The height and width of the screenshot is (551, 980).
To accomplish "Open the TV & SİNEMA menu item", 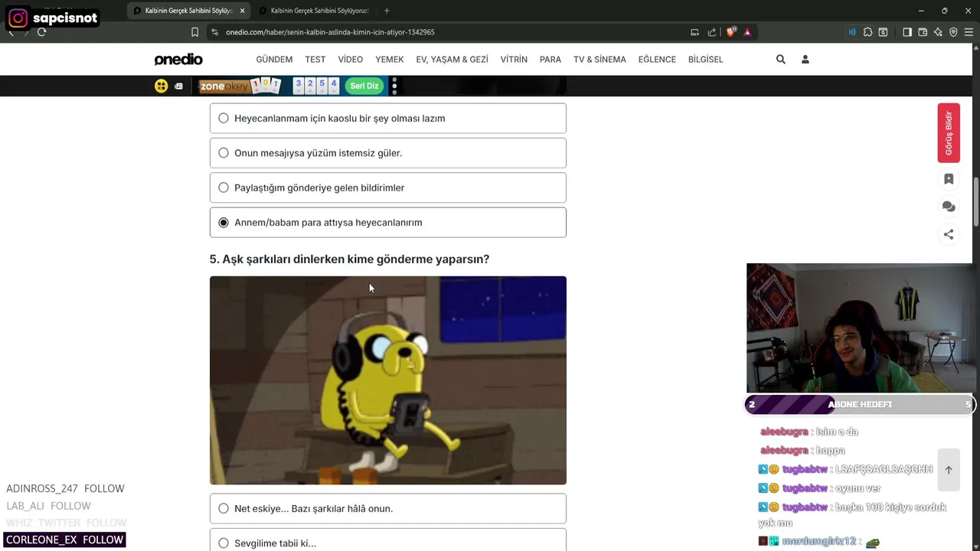I will coord(599,59).
